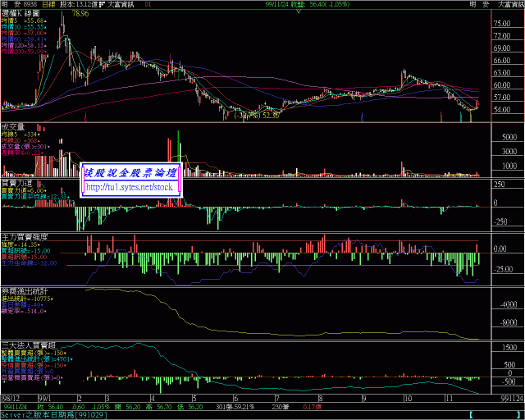Click the 開 56.20 opening price in status row
The width and height of the screenshot is (525, 420).
coord(128,407)
